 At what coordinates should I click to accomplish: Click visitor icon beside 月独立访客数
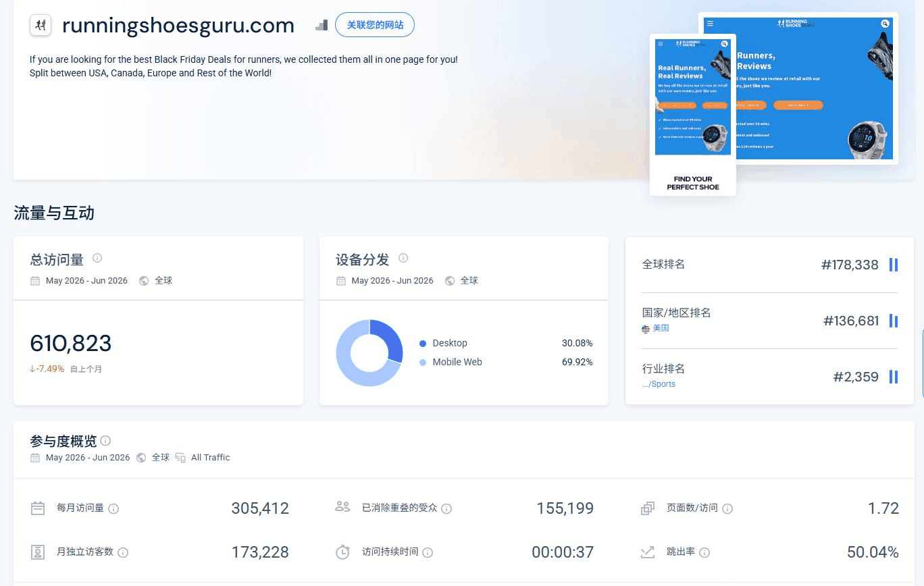coord(38,552)
